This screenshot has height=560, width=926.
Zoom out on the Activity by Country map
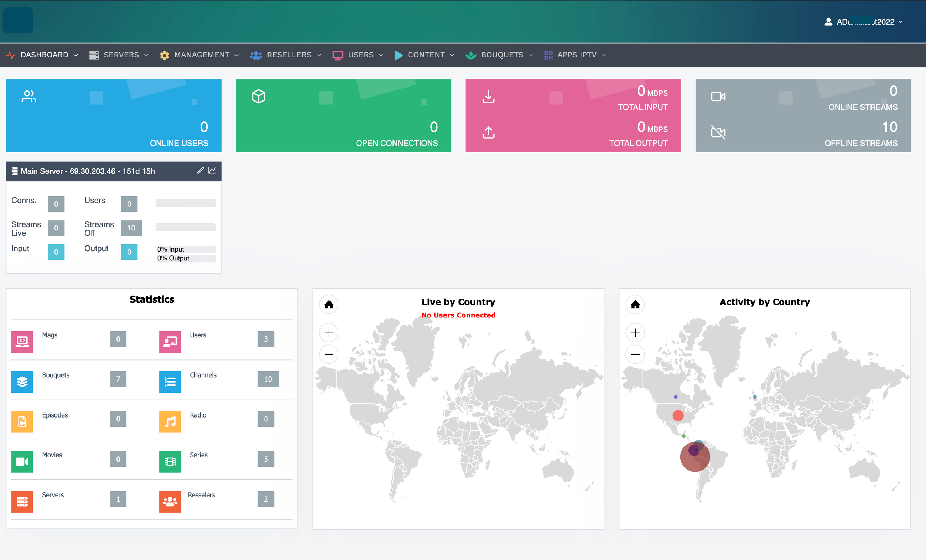[x=635, y=354]
